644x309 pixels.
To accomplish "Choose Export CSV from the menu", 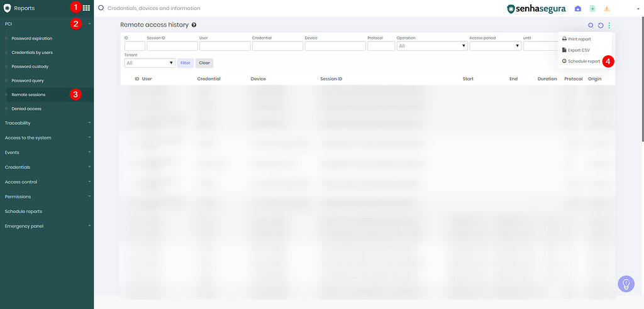I will pos(578,50).
